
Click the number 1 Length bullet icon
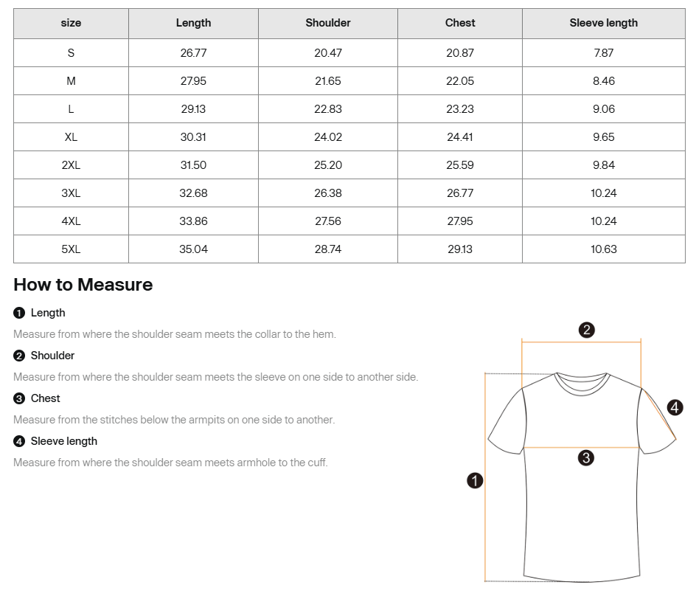[x=19, y=313]
